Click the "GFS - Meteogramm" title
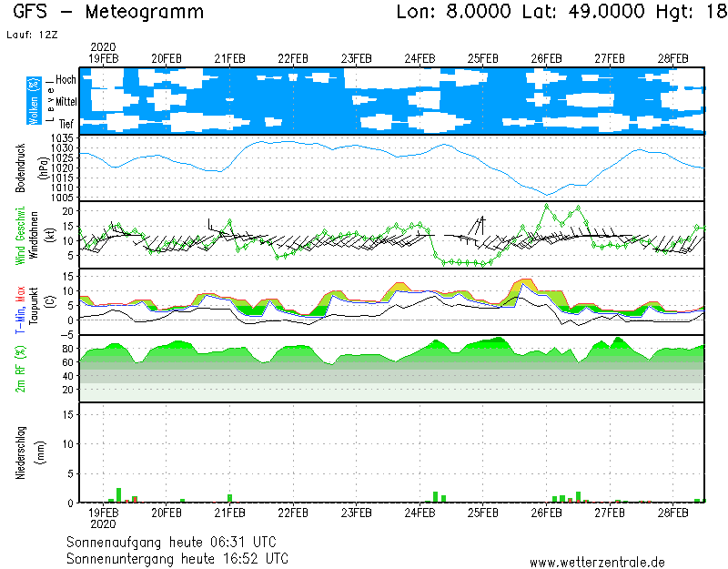 click(x=108, y=12)
